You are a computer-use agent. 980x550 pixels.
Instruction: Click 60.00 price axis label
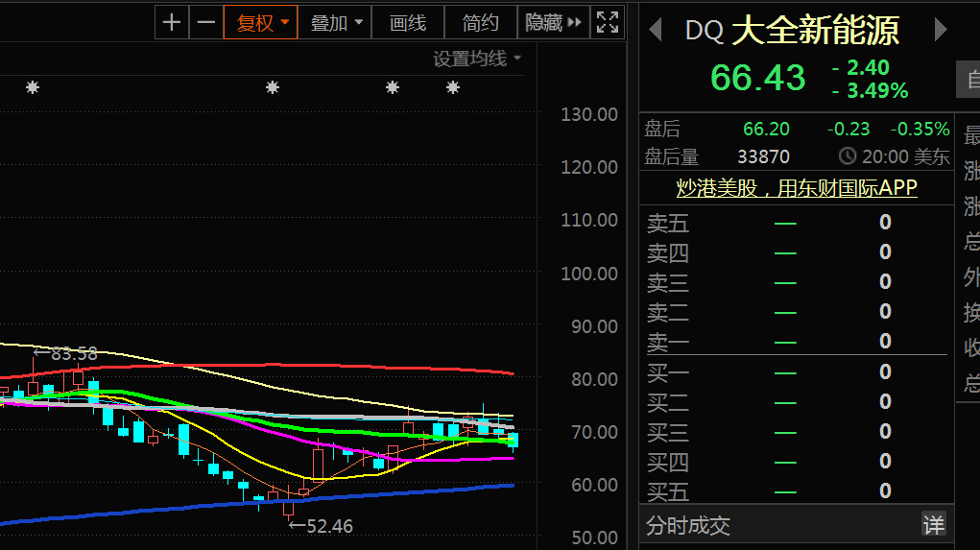pyautogui.click(x=594, y=485)
